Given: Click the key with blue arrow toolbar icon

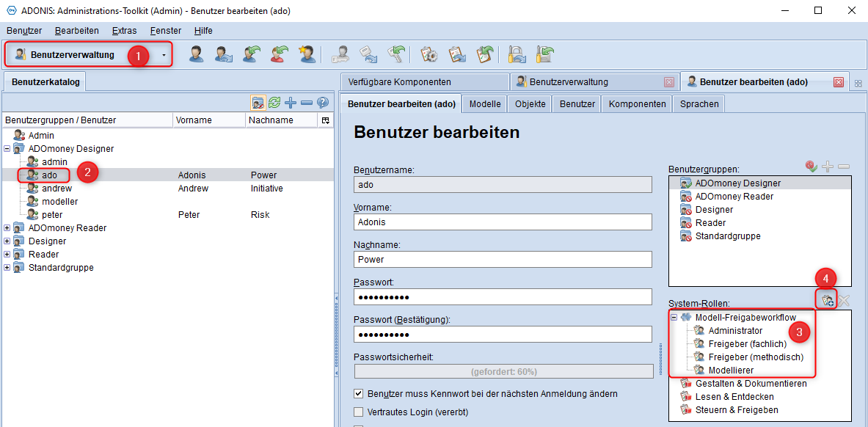Looking at the screenshot, I should [368, 54].
